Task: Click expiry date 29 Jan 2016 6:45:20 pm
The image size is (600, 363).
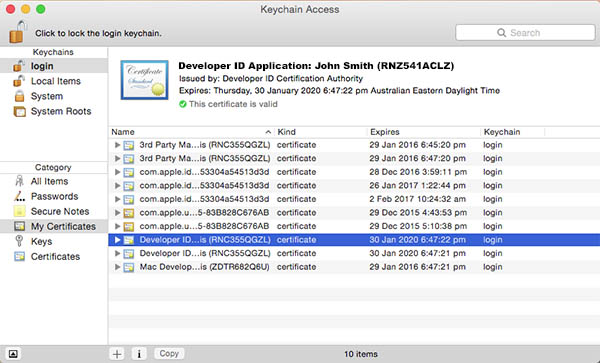Action: (417, 145)
